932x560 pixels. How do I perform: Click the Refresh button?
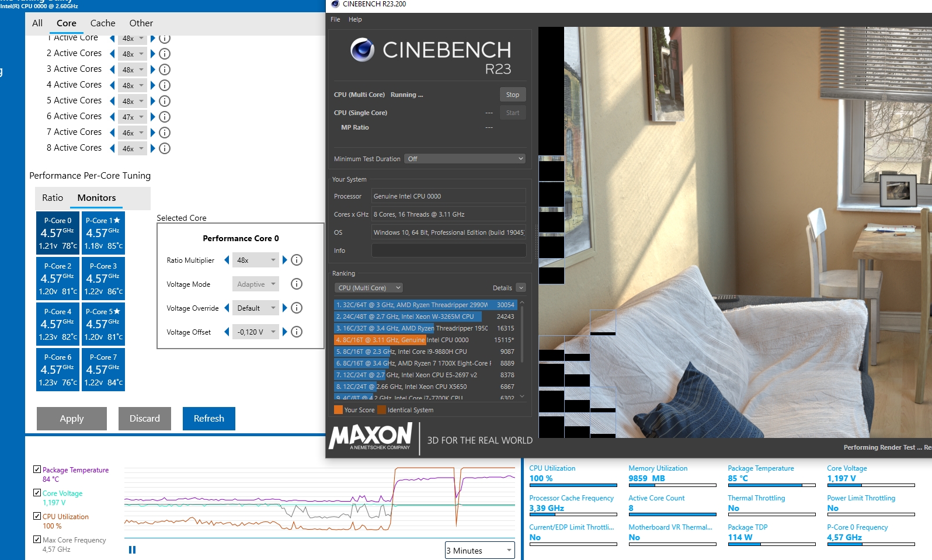(x=209, y=419)
